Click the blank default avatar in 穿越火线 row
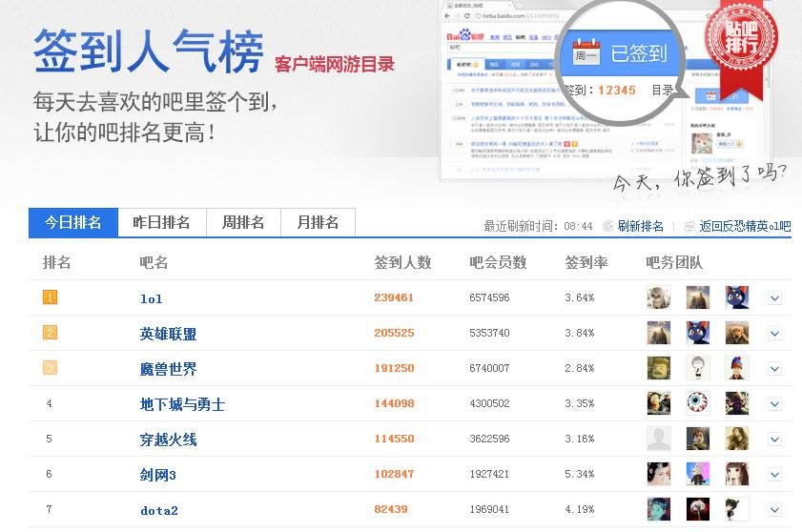 (659, 439)
